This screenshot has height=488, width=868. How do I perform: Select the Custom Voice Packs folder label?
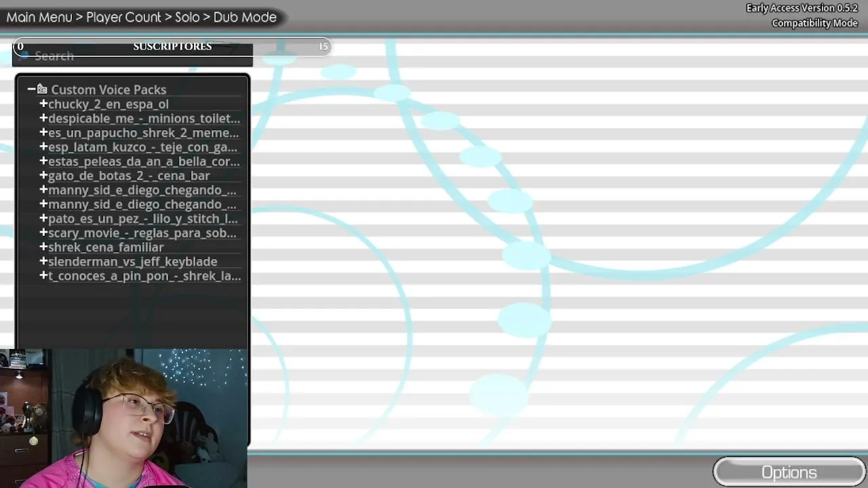(x=108, y=89)
